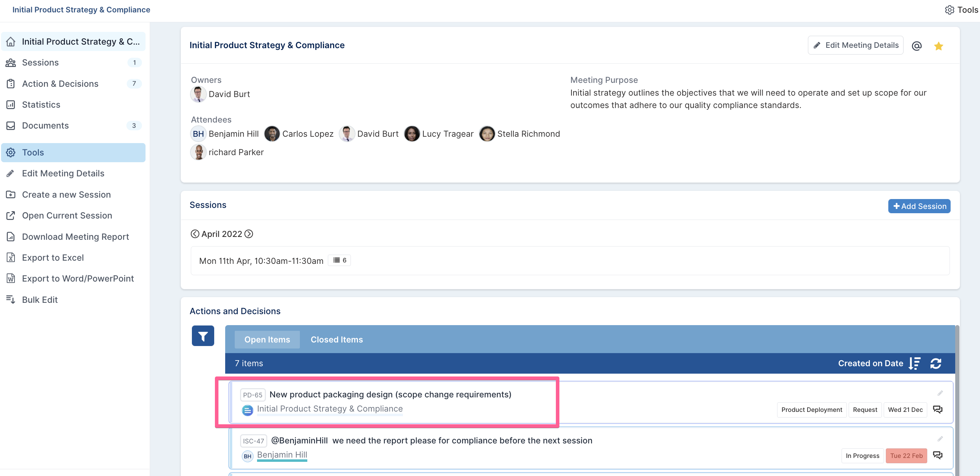
Task: Click the @ mention icon
Action: click(917, 46)
